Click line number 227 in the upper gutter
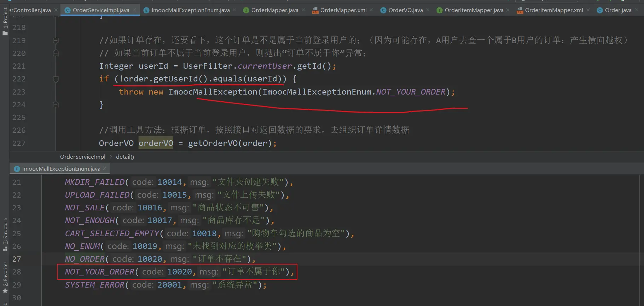This screenshot has height=306, width=644. click(x=19, y=143)
